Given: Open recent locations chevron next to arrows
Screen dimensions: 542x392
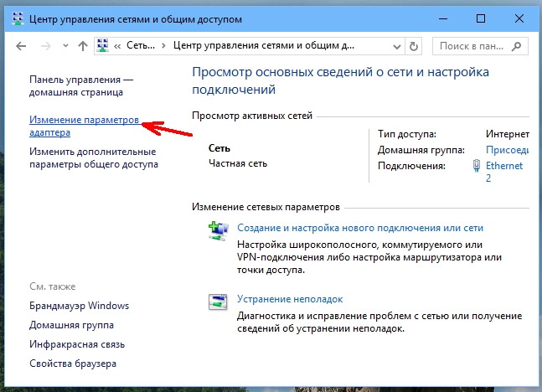Looking at the screenshot, I should [65, 45].
